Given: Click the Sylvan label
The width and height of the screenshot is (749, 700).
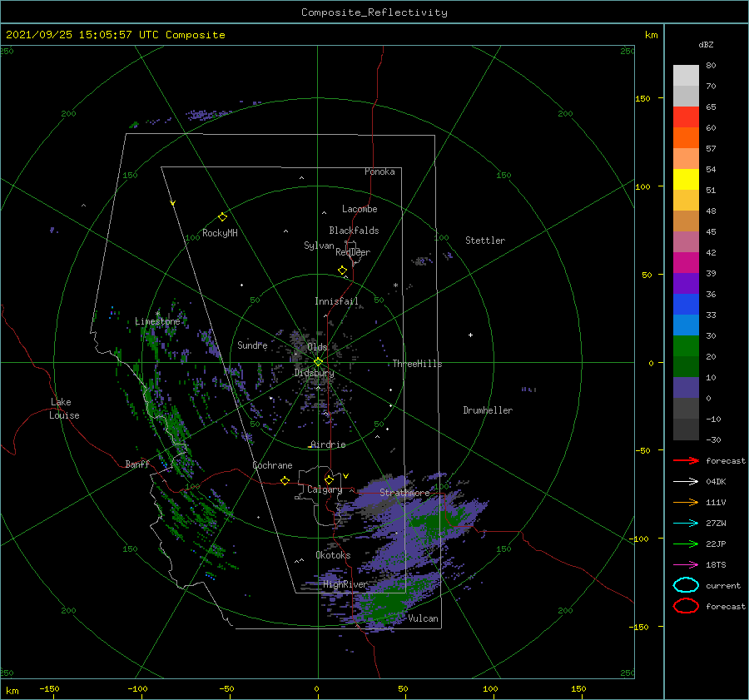Looking at the screenshot, I should tap(319, 246).
